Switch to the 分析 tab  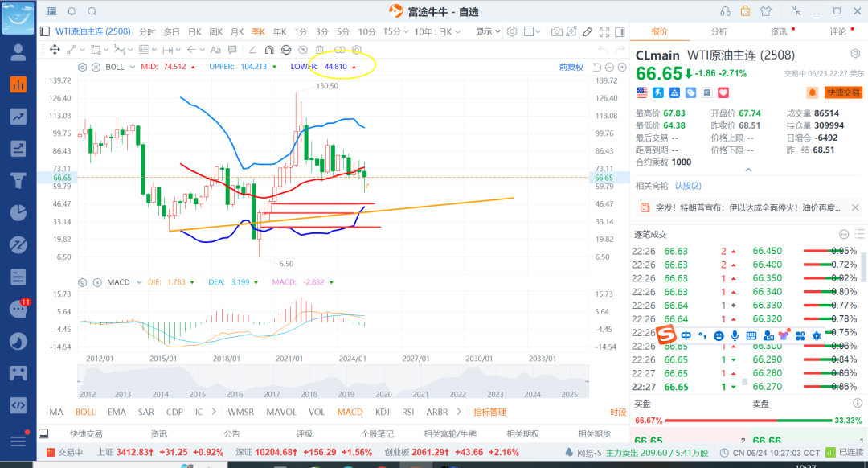719,31
